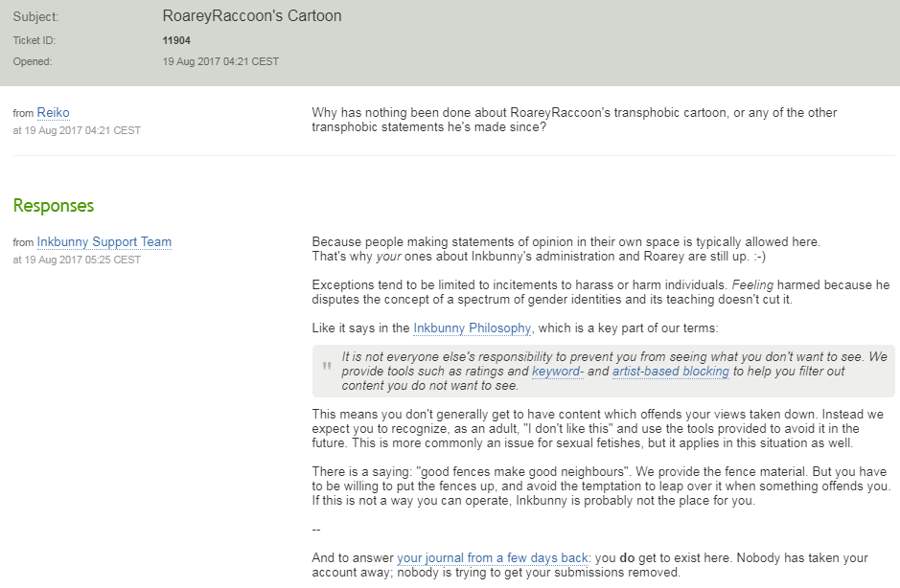Click the subject 'RoareyRaccoon's Cartoon'
Viewport: 900px width, 588px height.
(252, 16)
